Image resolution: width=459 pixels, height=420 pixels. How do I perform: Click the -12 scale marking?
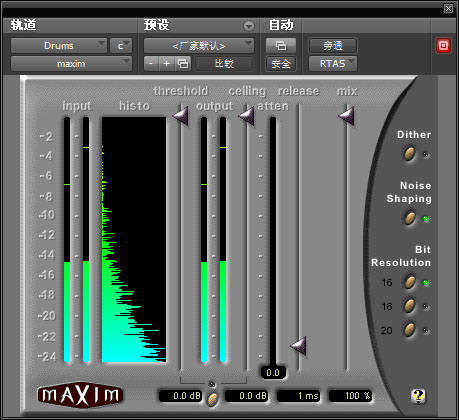pos(47,235)
